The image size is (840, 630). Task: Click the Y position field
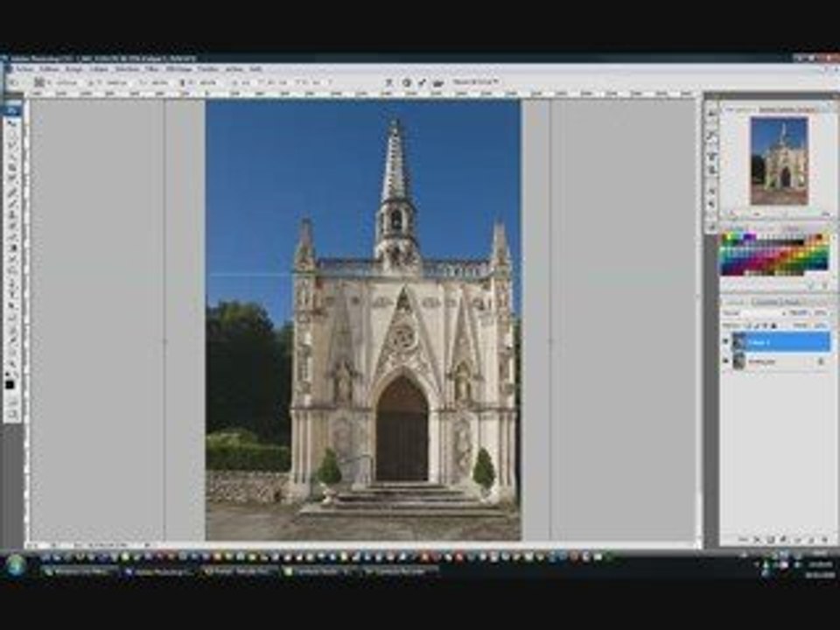115,82
